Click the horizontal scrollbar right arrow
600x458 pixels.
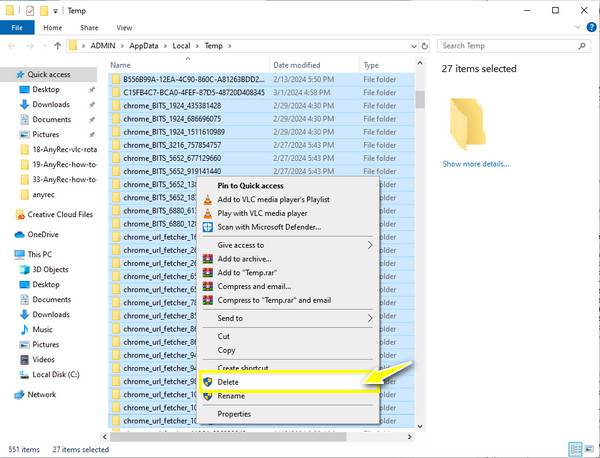(x=409, y=437)
